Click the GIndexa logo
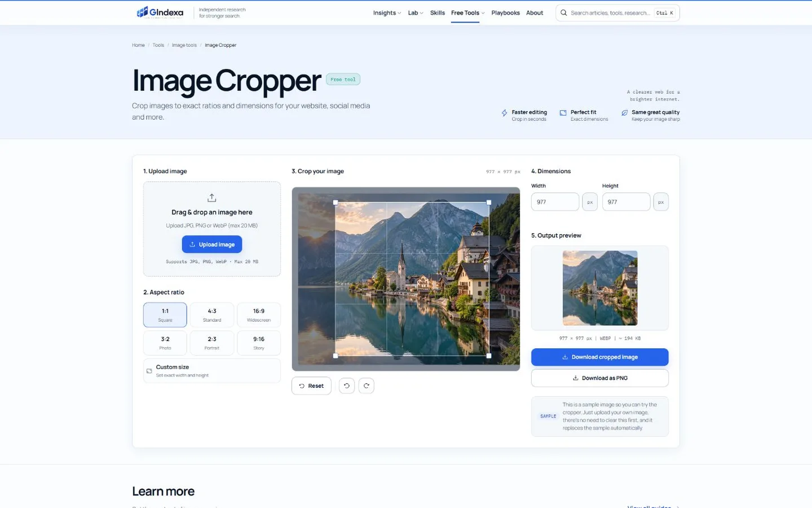The width and height of the screenshot is (812, 508). 160,12
